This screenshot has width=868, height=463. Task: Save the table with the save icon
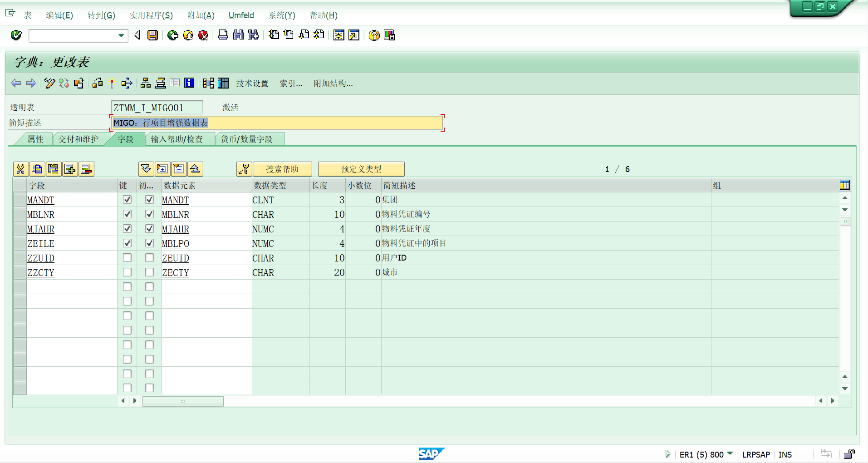(x=152, y=35)
